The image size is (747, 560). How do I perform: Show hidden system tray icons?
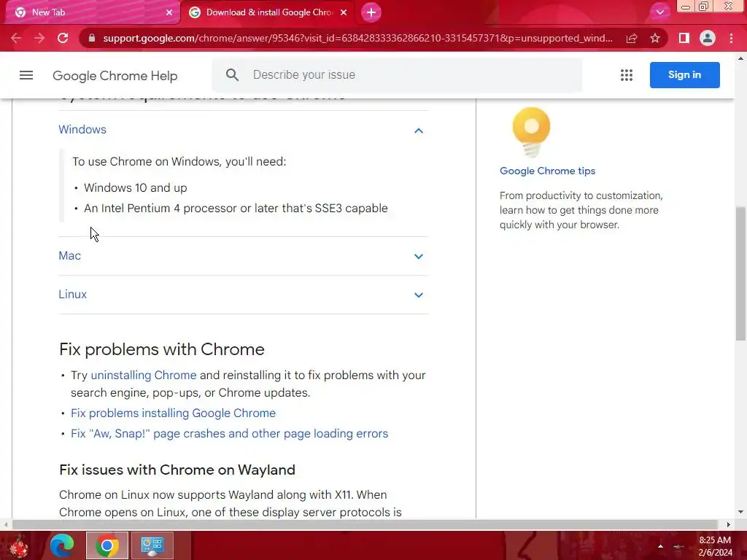(x=660, y=546)
